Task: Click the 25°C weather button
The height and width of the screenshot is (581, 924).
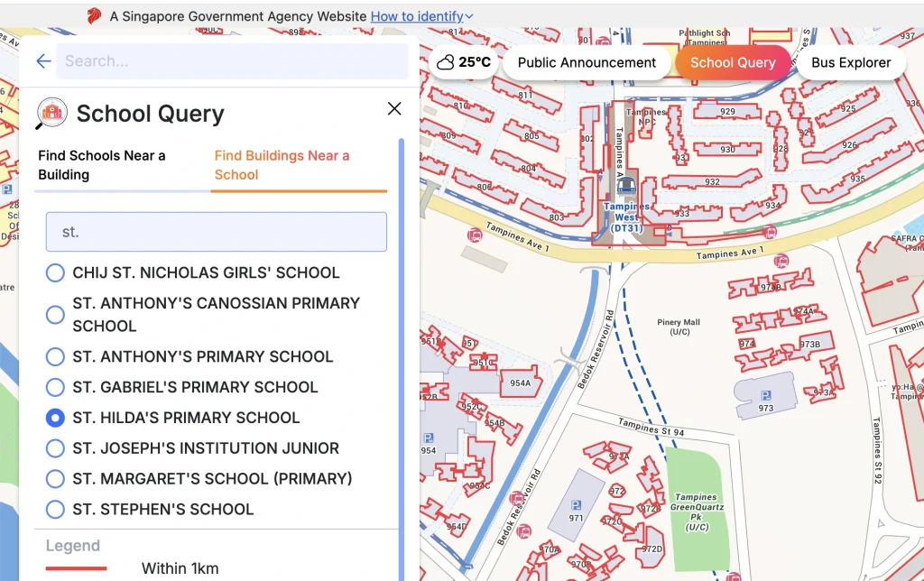Action: [x=465, y=62]
